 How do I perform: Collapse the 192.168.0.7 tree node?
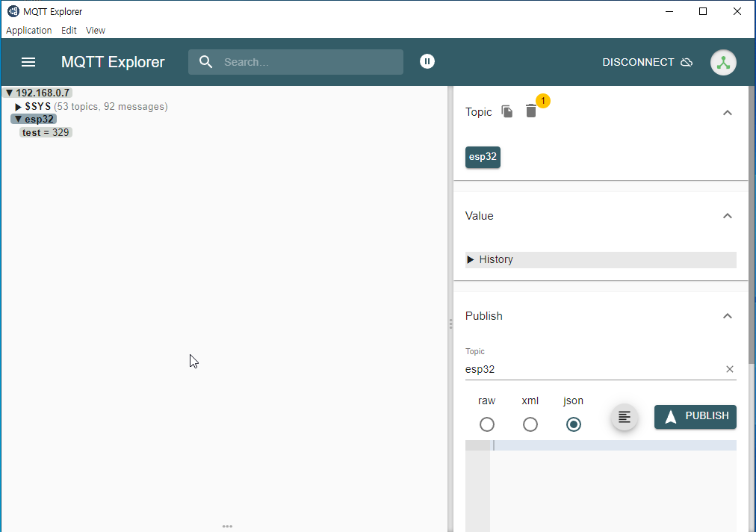[9, 93]
